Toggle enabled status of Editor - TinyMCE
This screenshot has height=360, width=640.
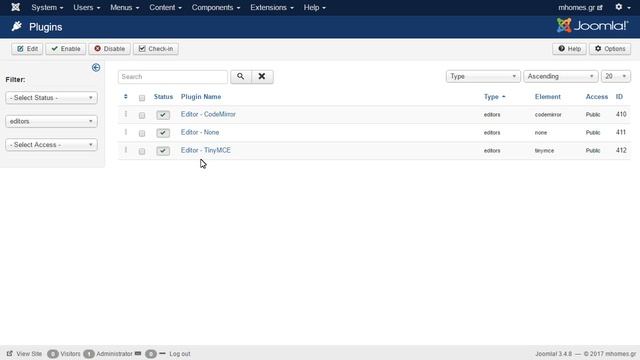tap(163, 151)
